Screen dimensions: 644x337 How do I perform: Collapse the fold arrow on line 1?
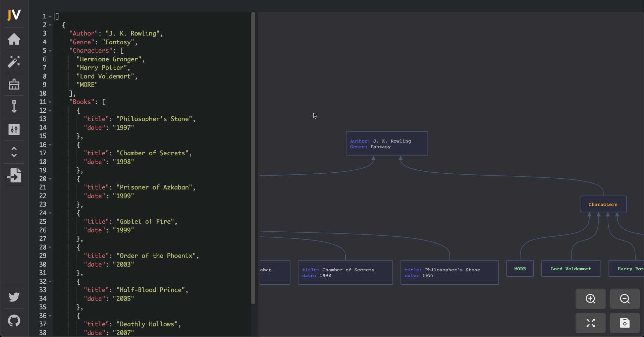[50, 16]
